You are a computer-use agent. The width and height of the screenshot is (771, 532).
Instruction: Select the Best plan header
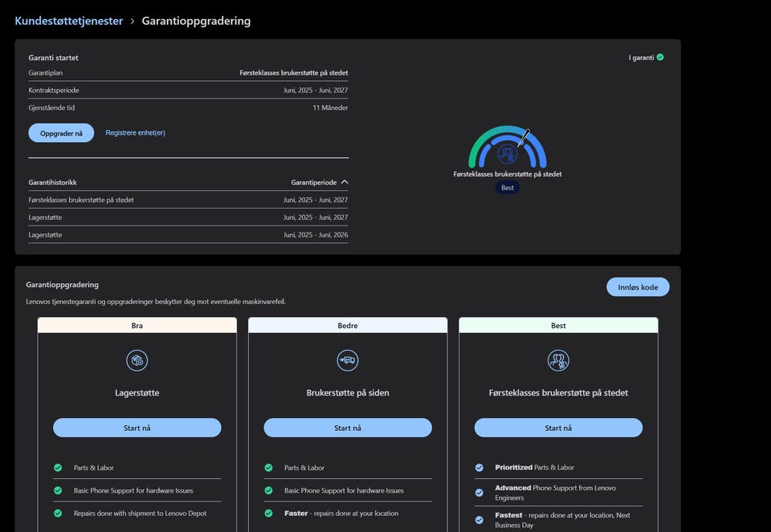[x=558, y=325]
